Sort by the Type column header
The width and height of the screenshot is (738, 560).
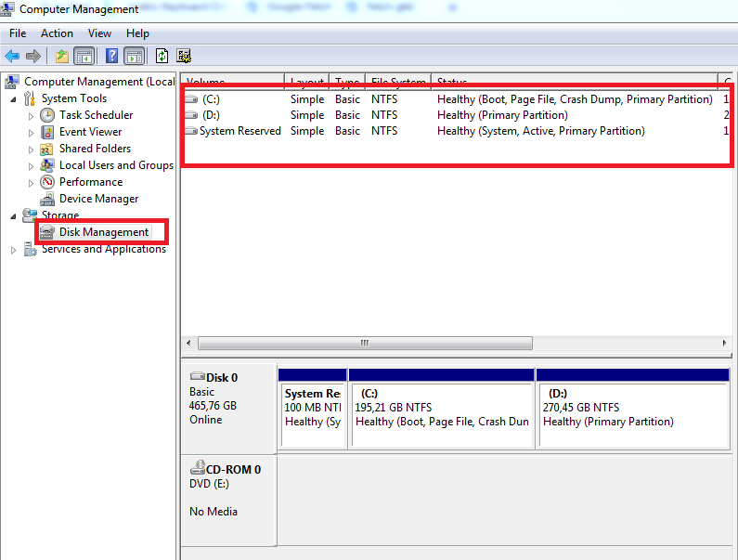[347, 81]
